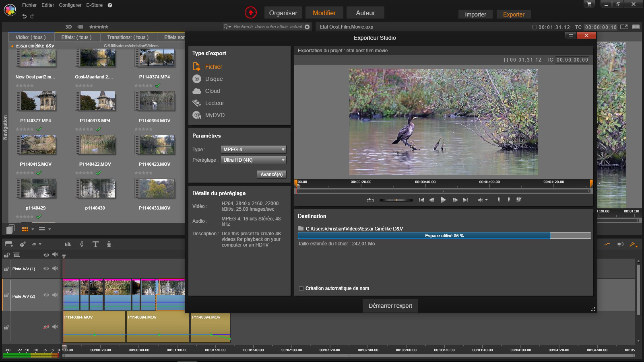The image size is (644, 362).
Task: Mute the Piste A/V (2) track audio
Action: (x=55, y=295)
